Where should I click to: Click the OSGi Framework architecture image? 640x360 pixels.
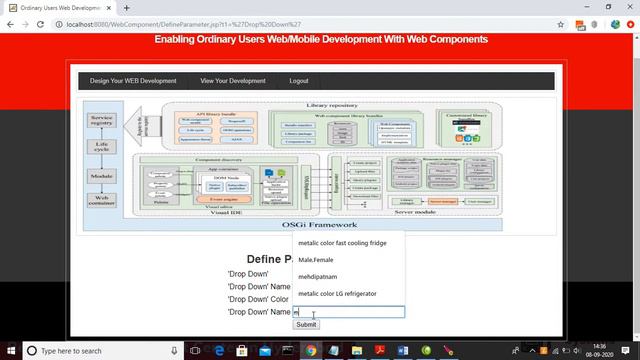click(293, 167)
